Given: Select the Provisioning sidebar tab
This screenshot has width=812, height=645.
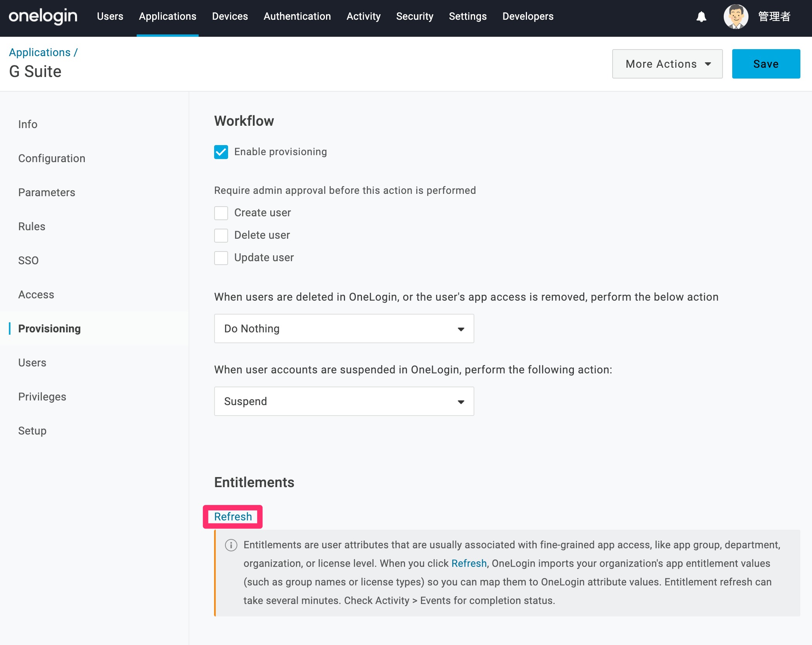Looking at the screenshot, I should [50, 328].
